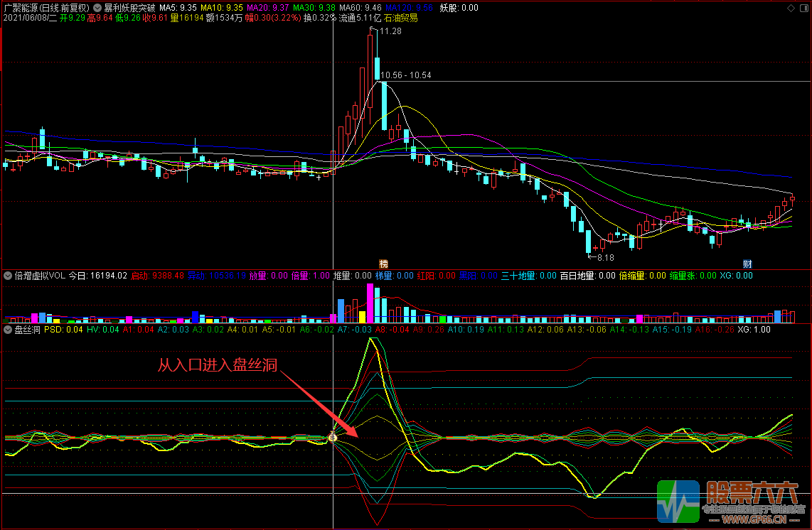Click the 10.56 - 10.54 gap label

click(406, 75)
